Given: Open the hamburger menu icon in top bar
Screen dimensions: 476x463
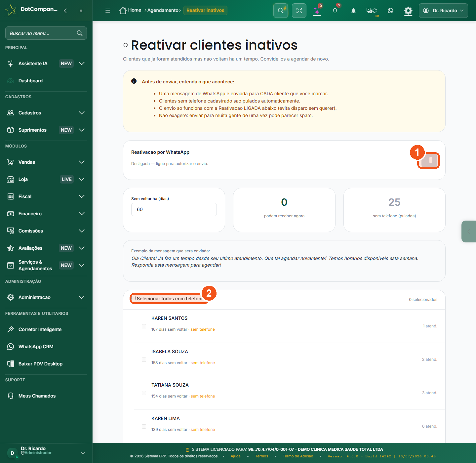Looking at the screenshot, I should [108, 11].
